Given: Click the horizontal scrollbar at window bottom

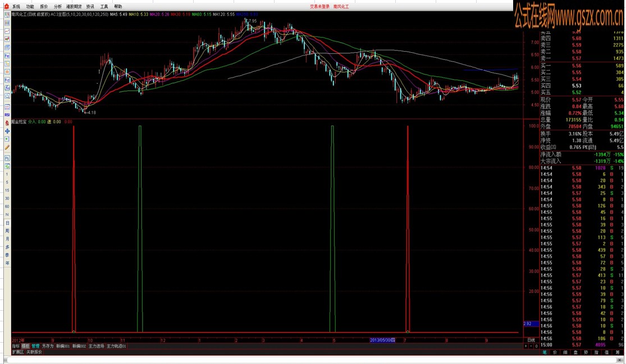Looking at the screenshot, I should [x=312, y=360].
